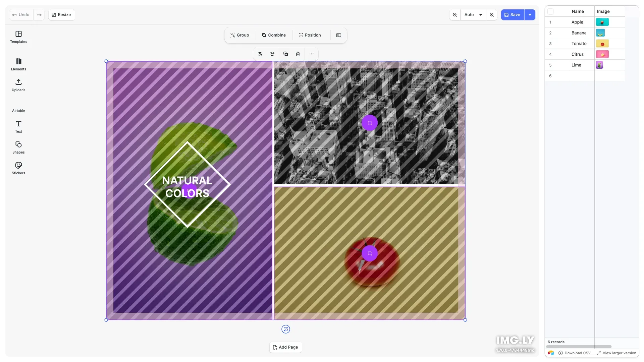Open the Uploads panel
644x362 pixels.
[18, 85]
